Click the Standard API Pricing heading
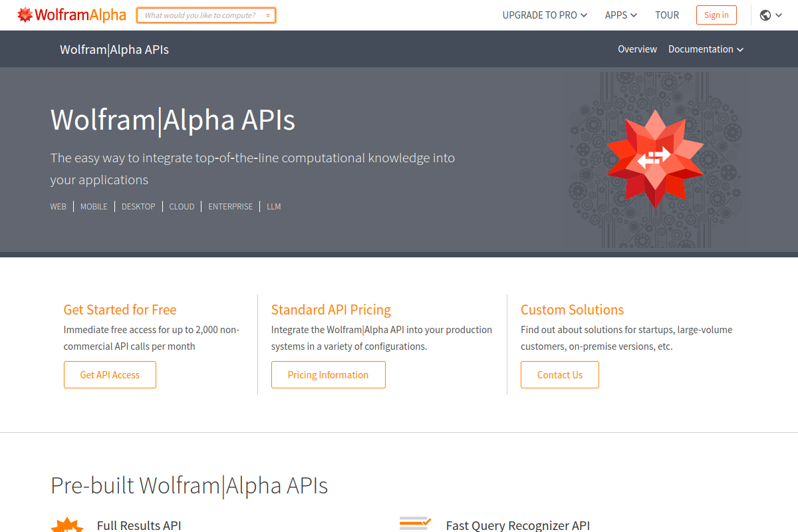This screenshot has width=798, height=532. [331, 310]
